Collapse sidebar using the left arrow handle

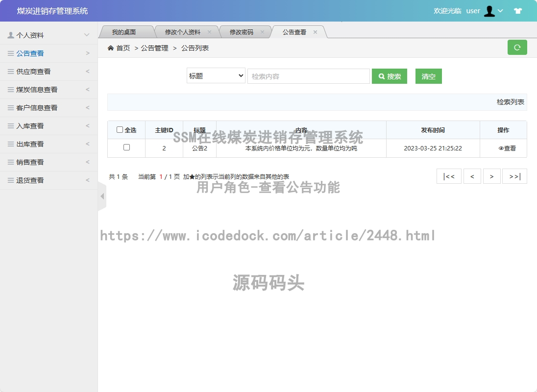[x=102, y=196]
